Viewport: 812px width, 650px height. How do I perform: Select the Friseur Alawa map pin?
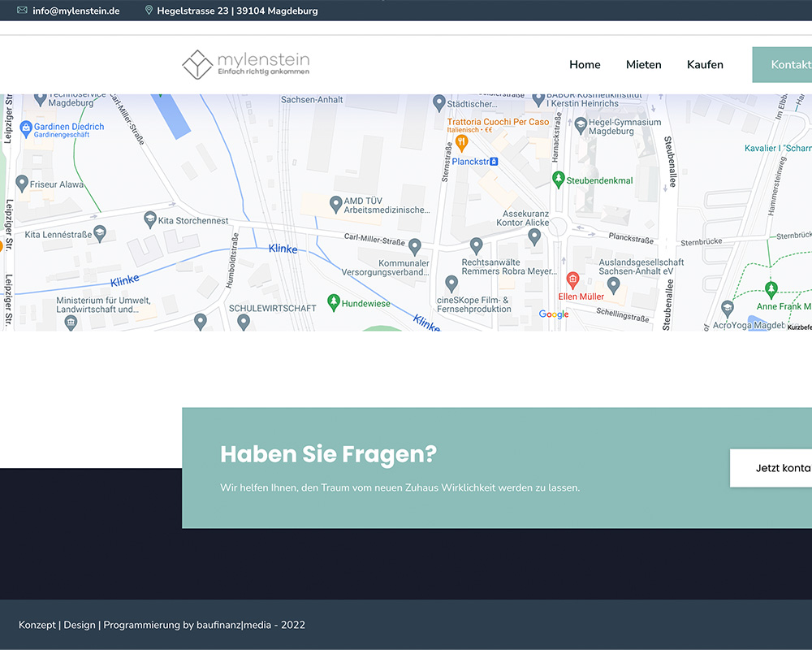pos(22,183)
